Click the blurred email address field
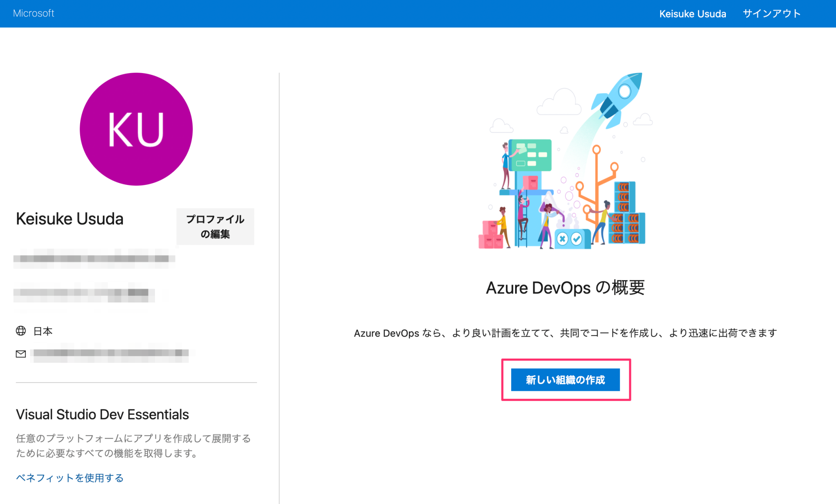836x504 pixels. pos(109,354)
